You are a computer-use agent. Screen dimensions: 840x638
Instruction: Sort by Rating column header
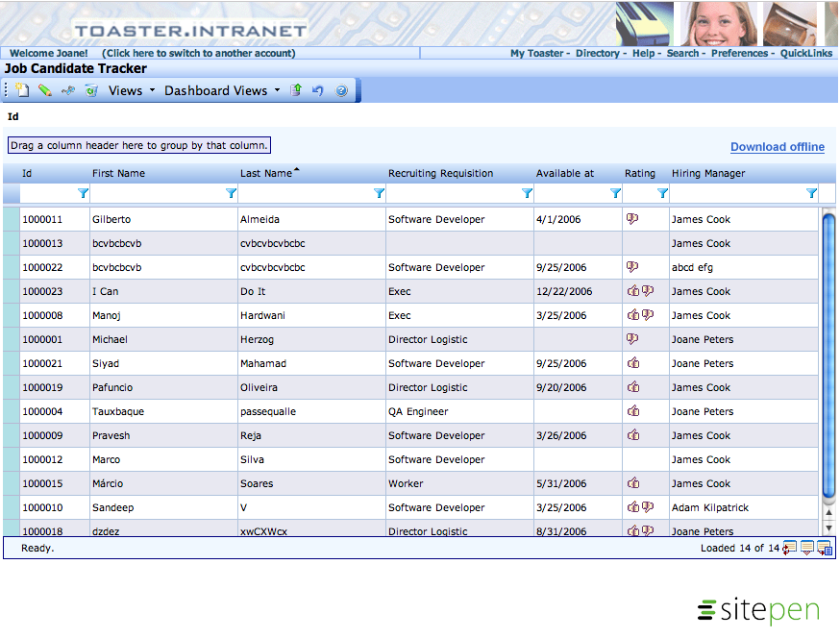(x=646, y=173)
